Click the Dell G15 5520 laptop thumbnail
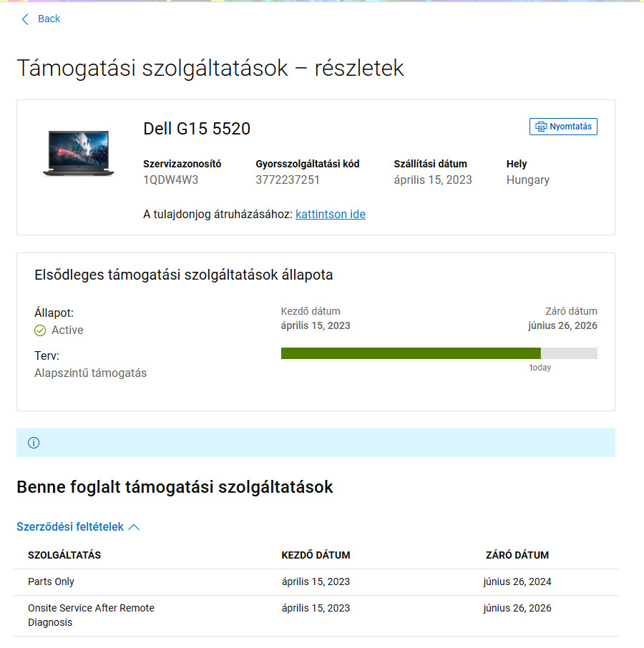This screenshot has width=644, height=648. (x=79, y=153)
